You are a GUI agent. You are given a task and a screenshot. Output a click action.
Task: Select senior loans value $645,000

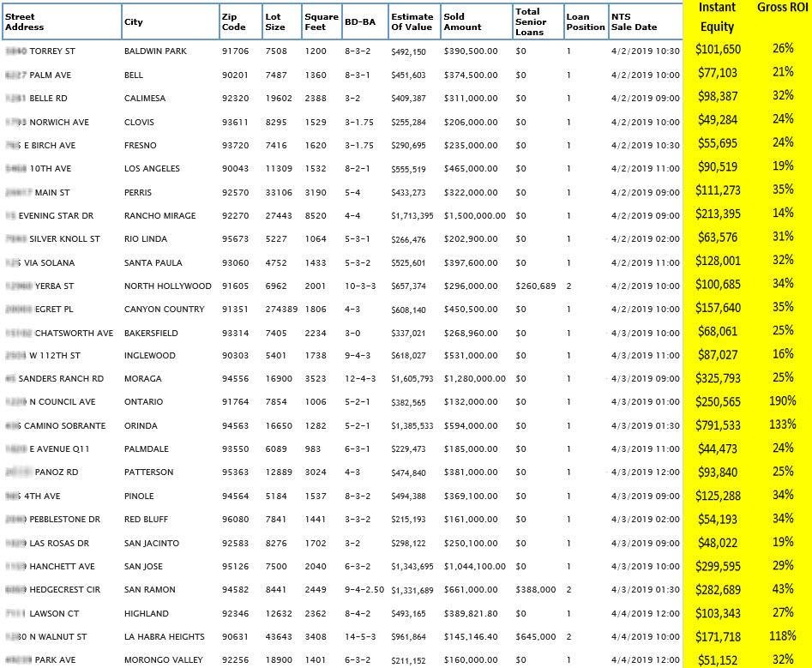[x=535, y=637]
